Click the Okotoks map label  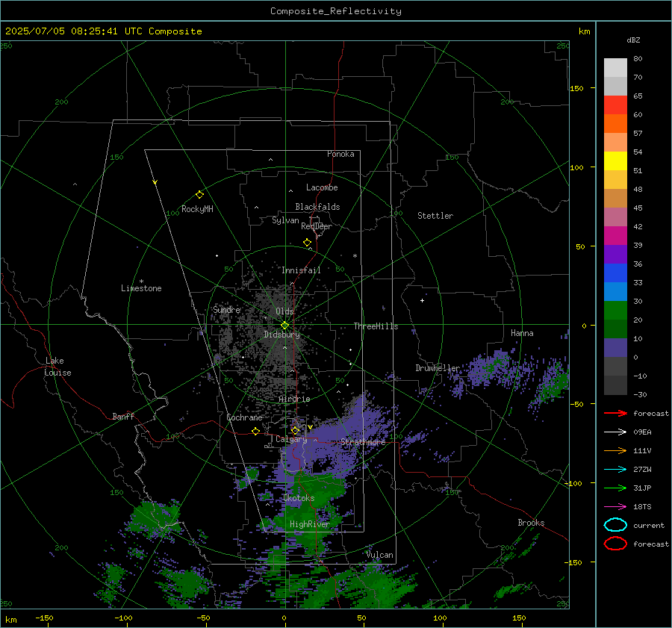pyautogui.click(x=299, y=498)
